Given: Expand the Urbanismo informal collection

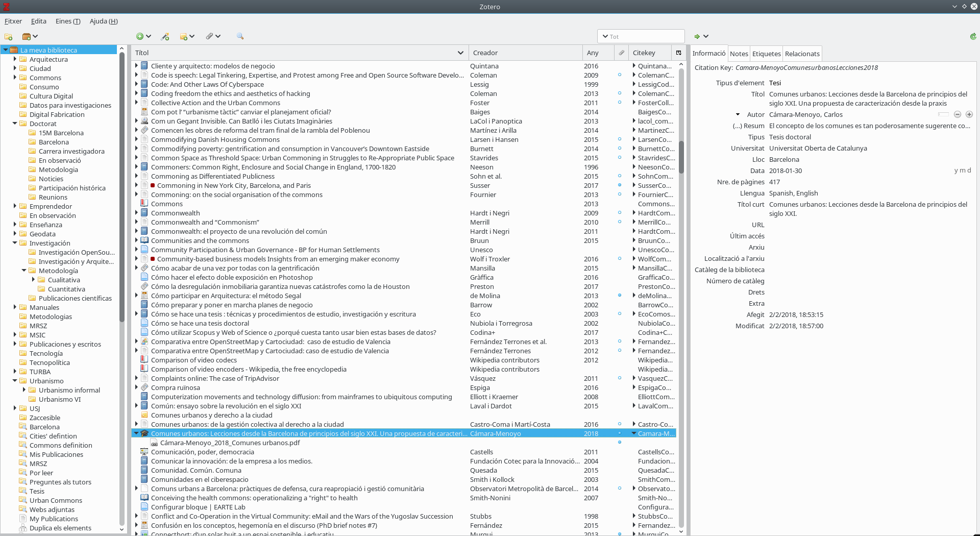Looking at the screenshot, I should [24, 390].
